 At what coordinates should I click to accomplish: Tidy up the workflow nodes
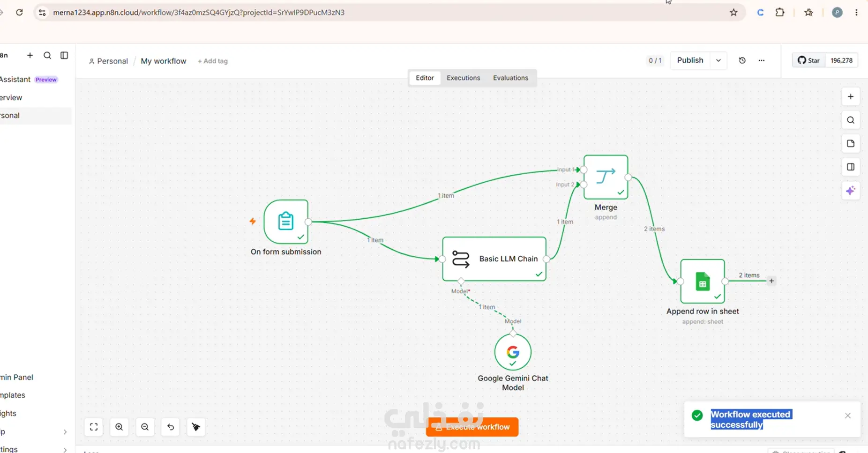pos(196,427)
